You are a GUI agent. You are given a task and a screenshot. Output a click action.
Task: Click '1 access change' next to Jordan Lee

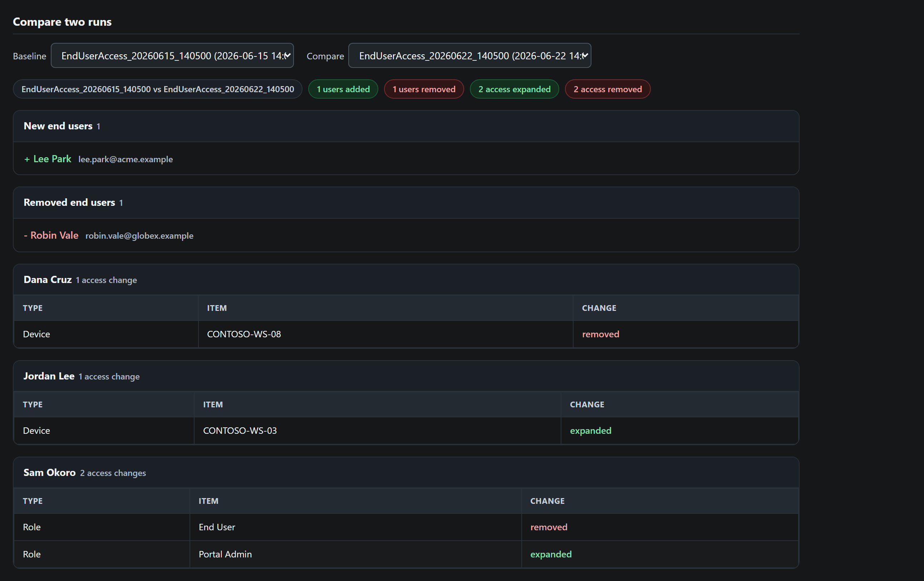tap(109, 377)
